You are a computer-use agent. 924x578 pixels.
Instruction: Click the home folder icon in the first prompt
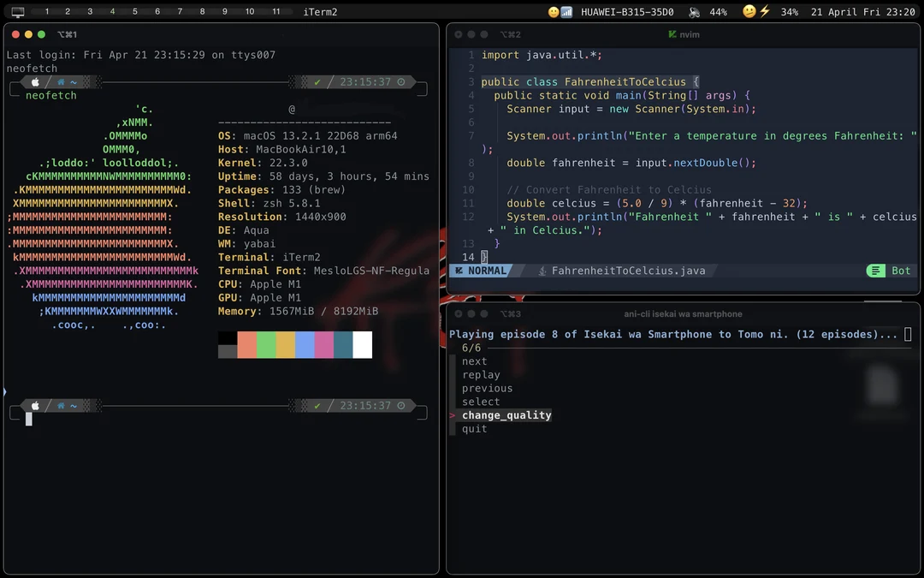[61, 82]
